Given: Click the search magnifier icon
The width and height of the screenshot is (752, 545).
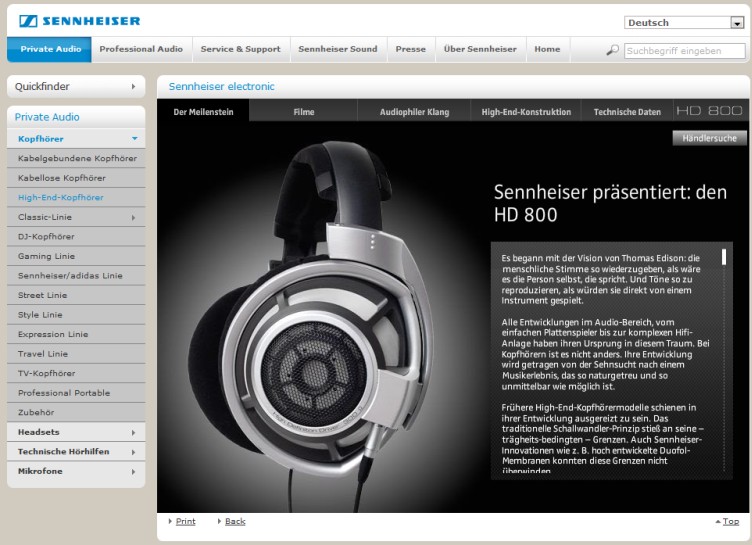Looking at the screenshot, I should pyautogui.click(x=612, y=50).
